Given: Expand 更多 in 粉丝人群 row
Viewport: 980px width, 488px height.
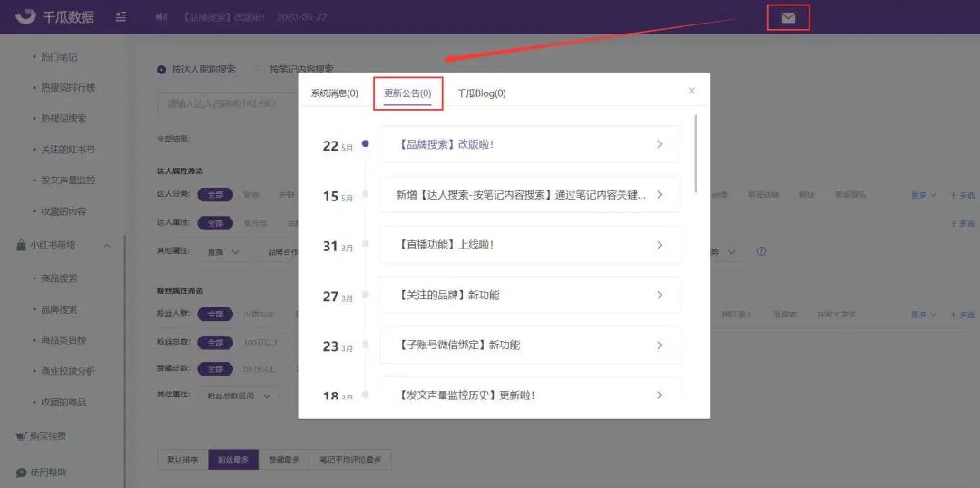Looking at the screenshot, I should pos(923,315).
